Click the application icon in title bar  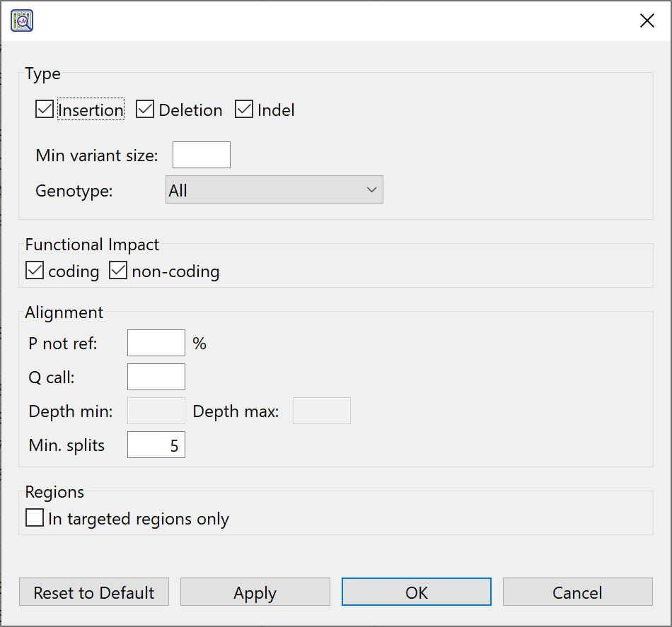click(23, 21)
